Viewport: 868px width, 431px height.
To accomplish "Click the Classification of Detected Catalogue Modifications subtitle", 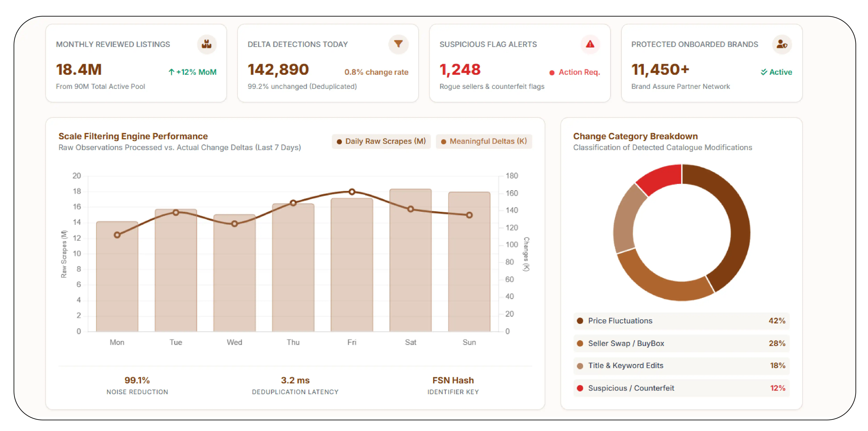I will (x=662, y=148).
